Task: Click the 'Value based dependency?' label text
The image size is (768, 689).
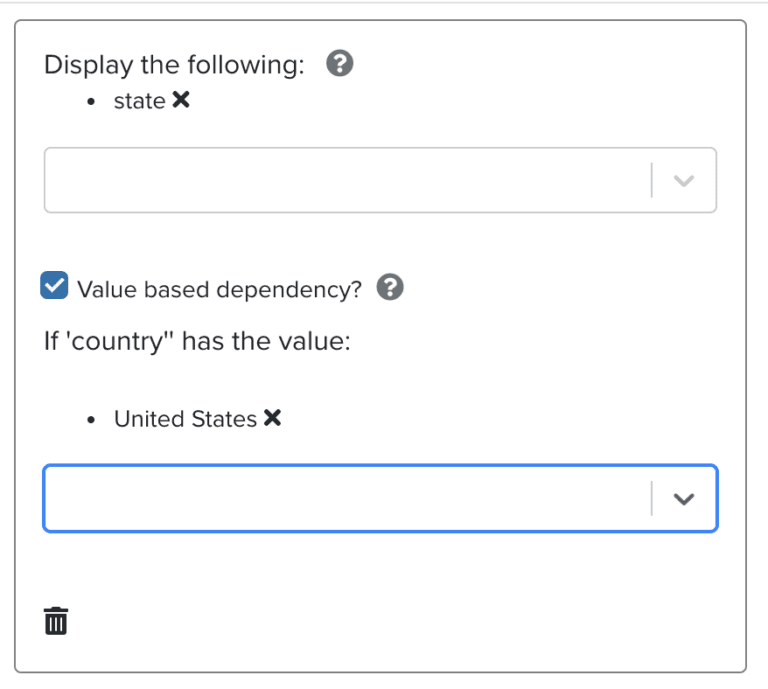Action: click(x=219, y=289)
